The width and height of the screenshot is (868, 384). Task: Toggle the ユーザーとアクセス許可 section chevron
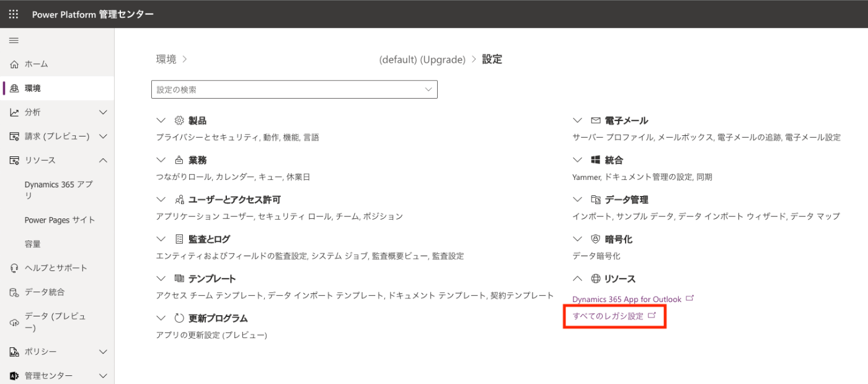point(161,200)
